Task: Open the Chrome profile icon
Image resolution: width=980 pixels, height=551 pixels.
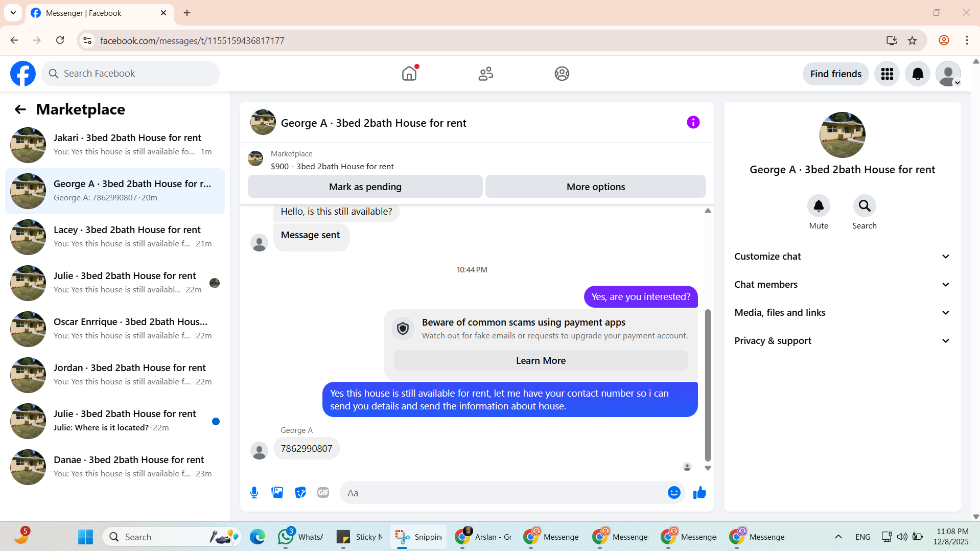Action: pyautogui.click(x=944, y=40)
